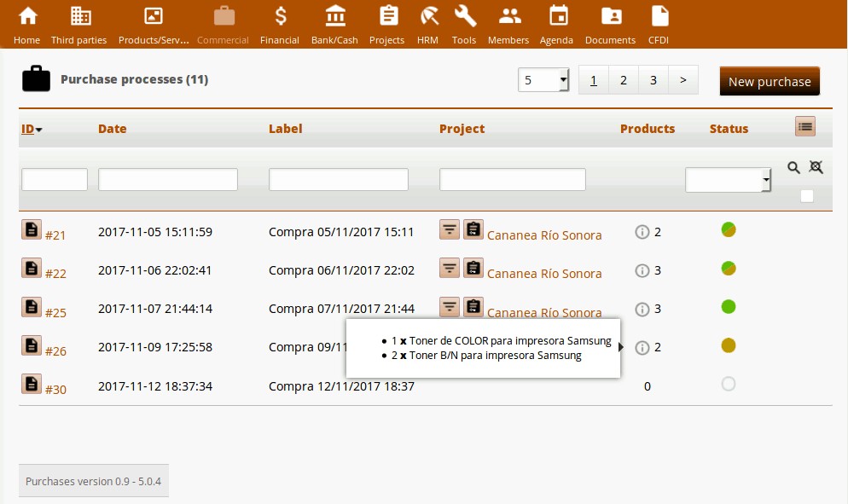Click the Label filter input field
The image size is (848, 504).
(x=338, y=180)
